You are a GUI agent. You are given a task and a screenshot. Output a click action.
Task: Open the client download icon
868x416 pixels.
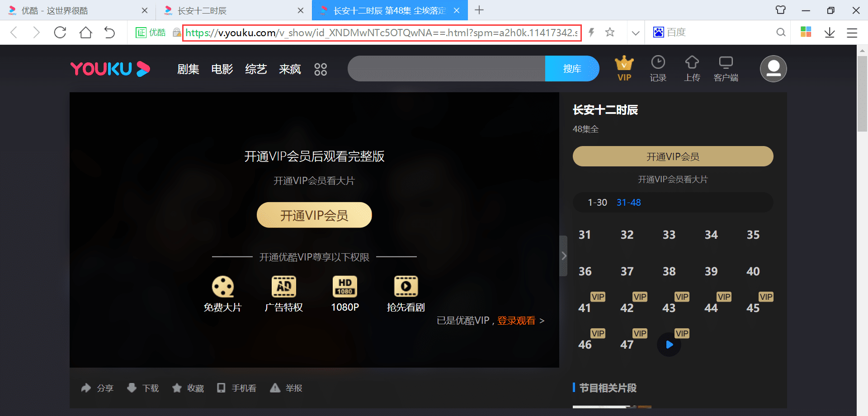pyautogui.click(x=726, y=63)
